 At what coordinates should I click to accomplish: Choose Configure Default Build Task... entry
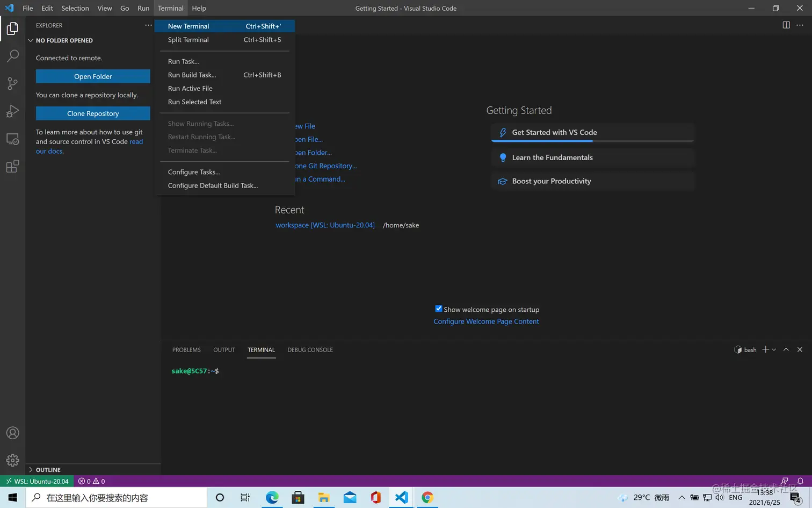point(224,185)
